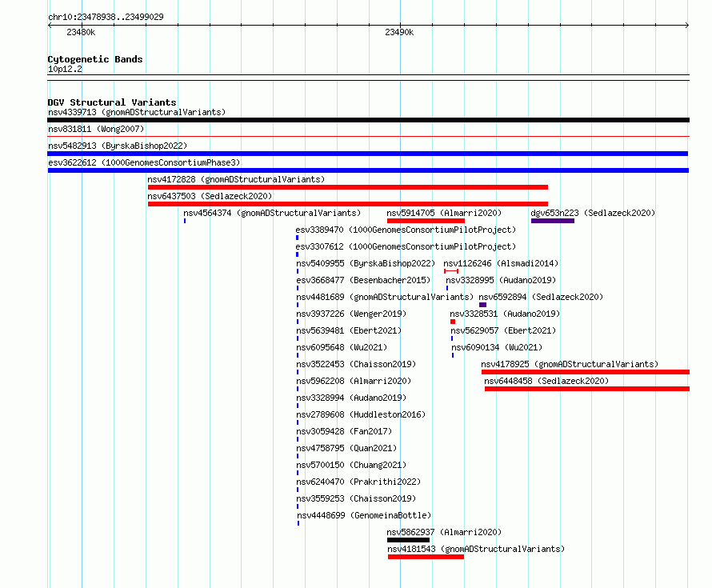Click the nsv5482913 blue variant bar
Viewport: 712px width, 588px height.
368,154
